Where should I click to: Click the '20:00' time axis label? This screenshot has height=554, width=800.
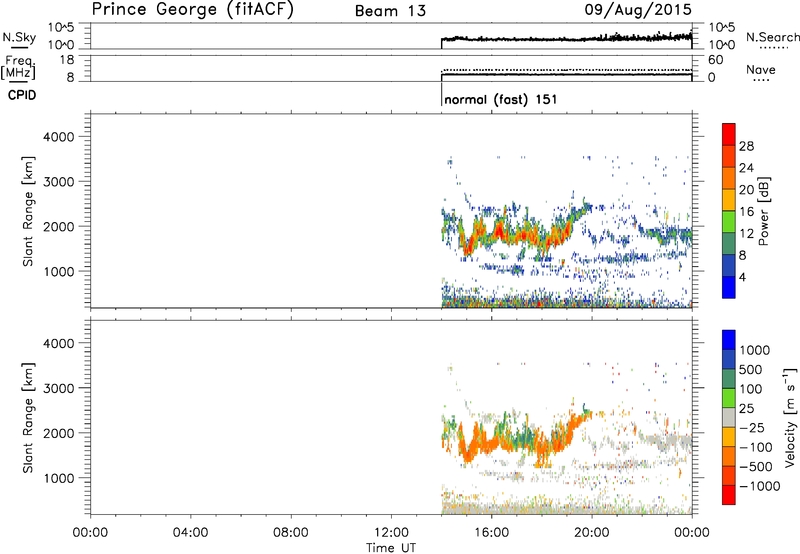(592, 533)
